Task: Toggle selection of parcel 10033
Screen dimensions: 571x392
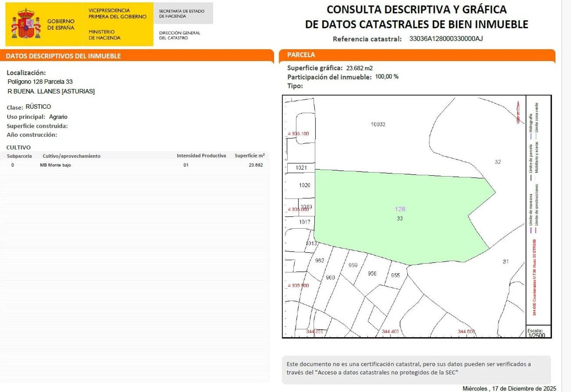Action: coord(377,124)
